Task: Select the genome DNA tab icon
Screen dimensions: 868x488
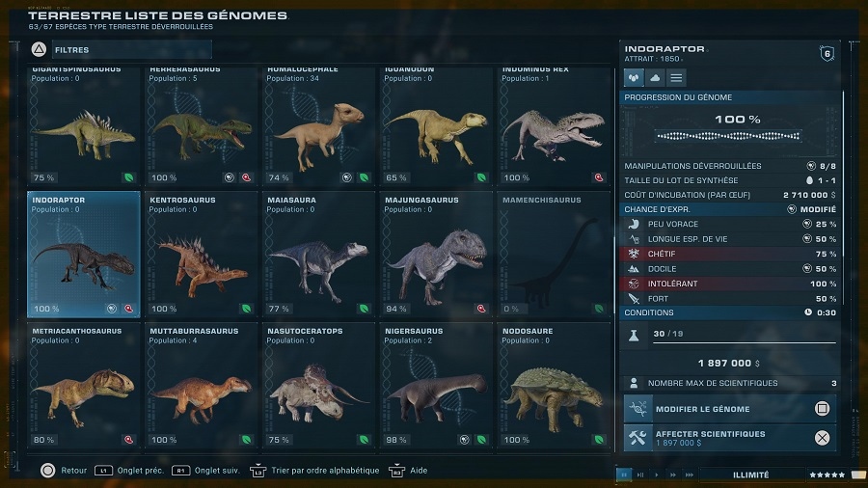Action: coord(634,77)
